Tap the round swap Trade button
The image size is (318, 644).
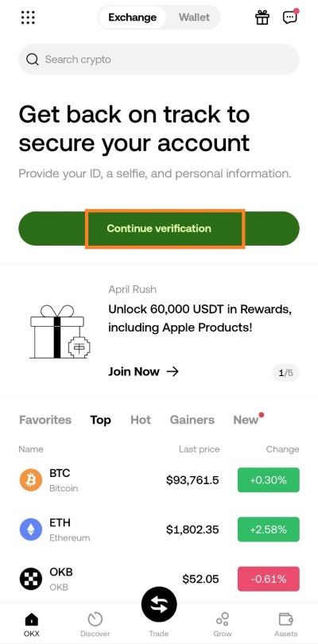point(159,605)
